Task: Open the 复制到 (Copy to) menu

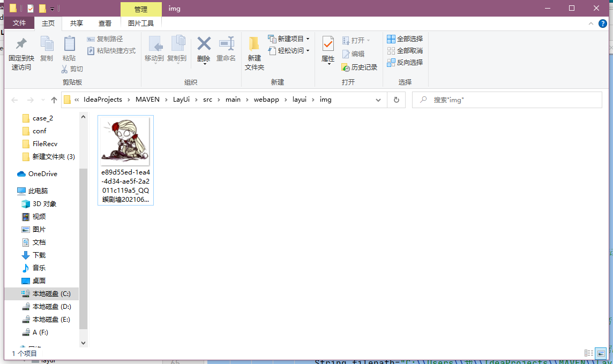Action: point(177,49)
